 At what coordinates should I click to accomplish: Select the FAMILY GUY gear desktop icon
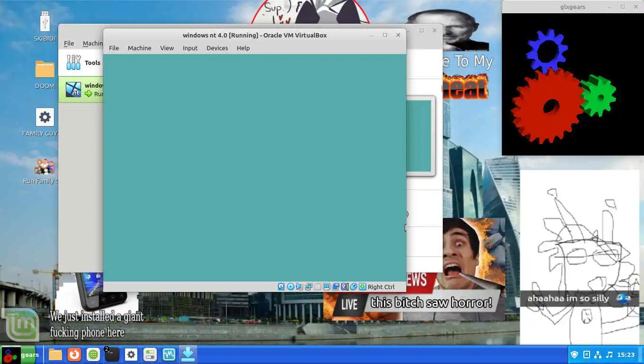coord(45,122)
